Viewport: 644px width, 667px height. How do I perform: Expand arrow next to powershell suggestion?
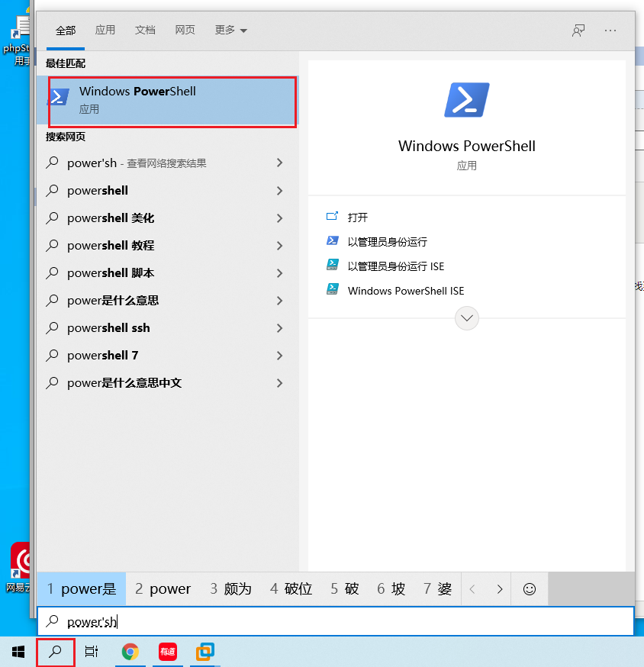click(279, 191)
